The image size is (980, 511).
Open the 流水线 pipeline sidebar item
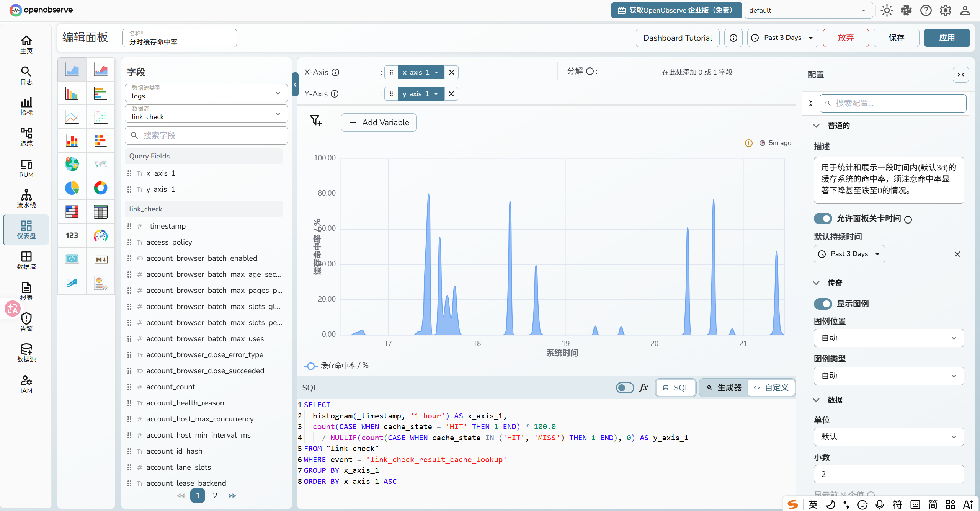(26, 199)
